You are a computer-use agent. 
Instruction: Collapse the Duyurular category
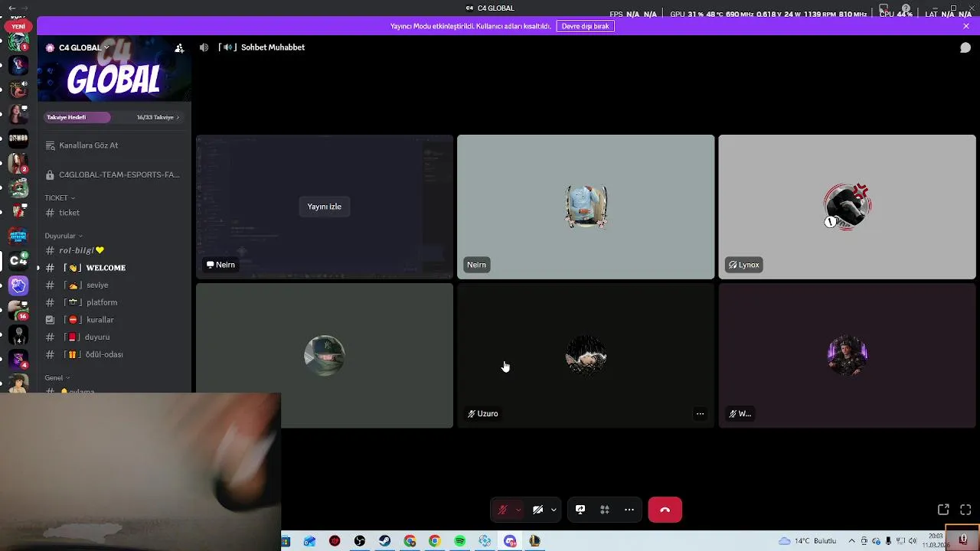pos(64,236)
